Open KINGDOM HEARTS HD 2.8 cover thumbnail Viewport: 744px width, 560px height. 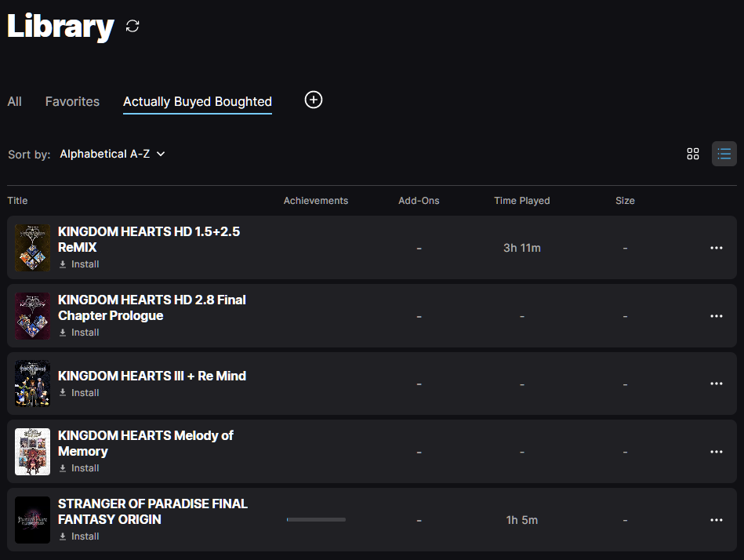[32, 316]
